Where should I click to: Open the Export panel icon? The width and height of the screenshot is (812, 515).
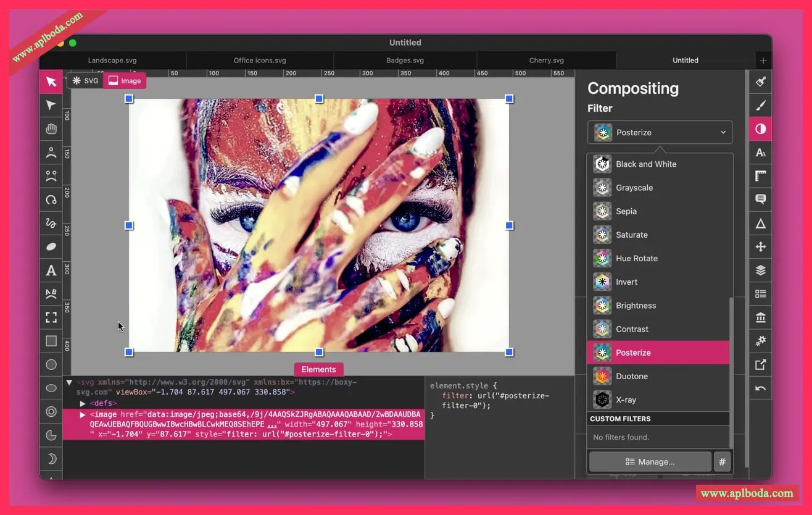[x=761, y=365]
